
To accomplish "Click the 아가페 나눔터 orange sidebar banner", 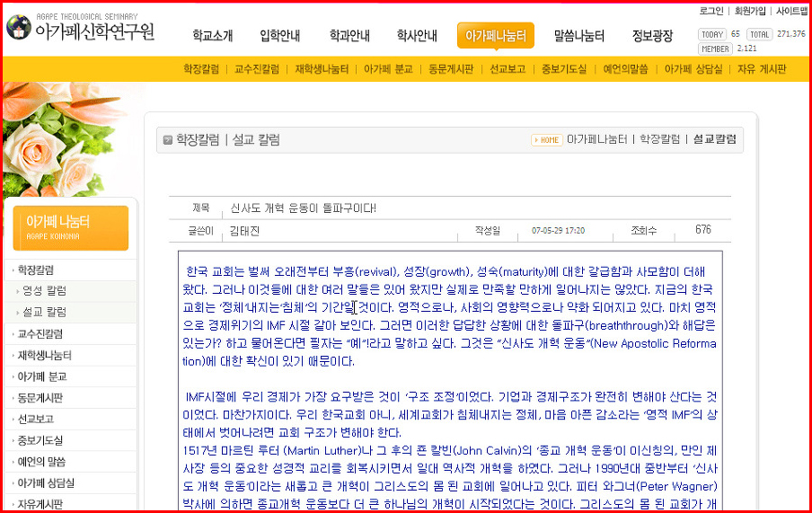I will 70,228.
